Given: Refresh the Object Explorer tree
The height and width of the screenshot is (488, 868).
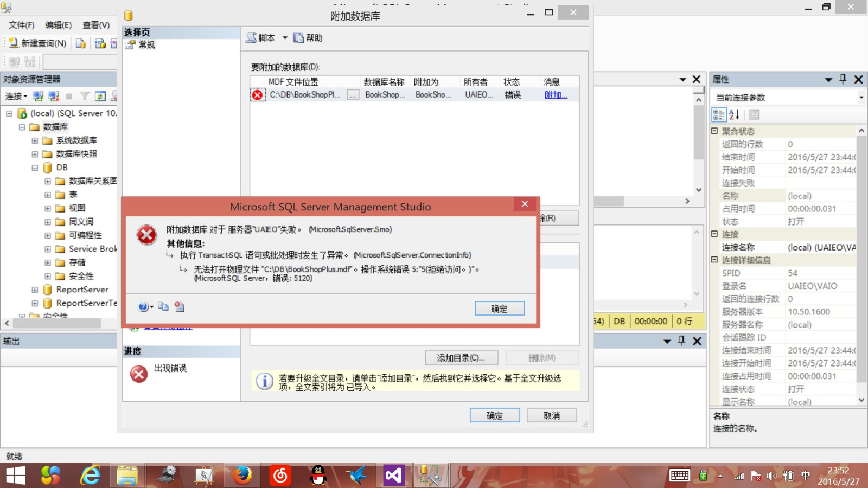Looking at the screenshot, I should pyautogui.click(x=100, y=97).
